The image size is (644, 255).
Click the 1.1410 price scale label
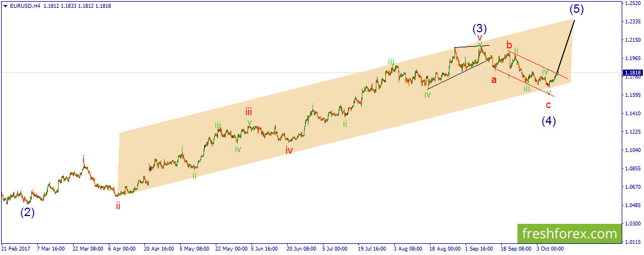pyautogui.click(x=632, y=113)
